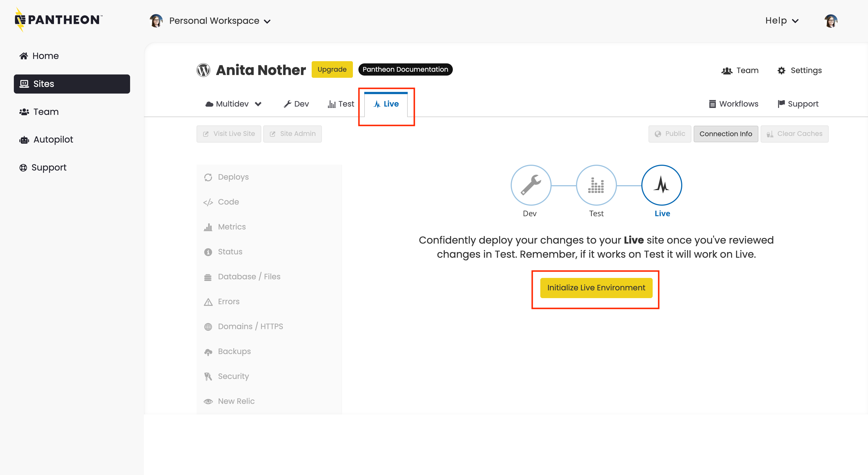
Task: Click the yellow Upgrade button
Action: [332, 69]
